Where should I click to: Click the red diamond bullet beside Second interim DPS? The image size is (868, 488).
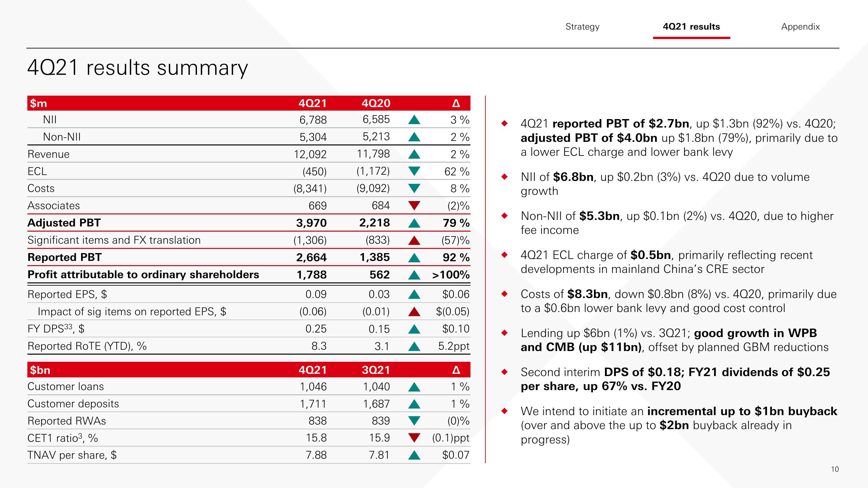pos(504,372)
